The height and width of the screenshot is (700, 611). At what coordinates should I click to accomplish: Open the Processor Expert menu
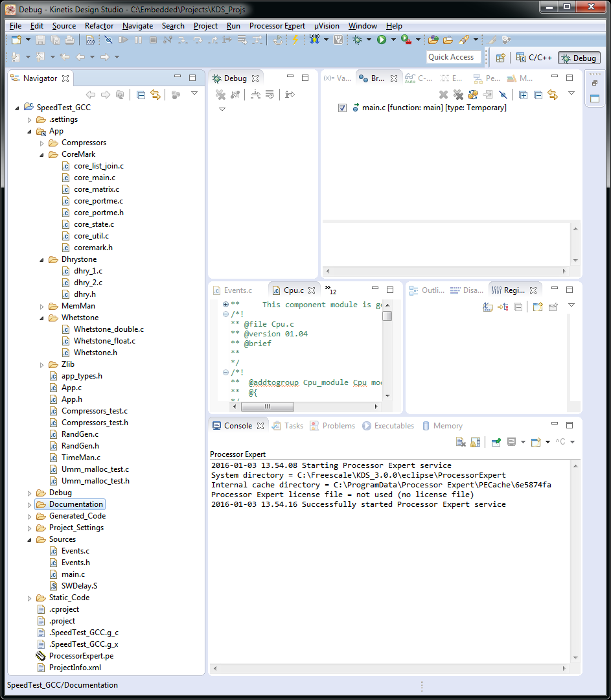point(277,26)
